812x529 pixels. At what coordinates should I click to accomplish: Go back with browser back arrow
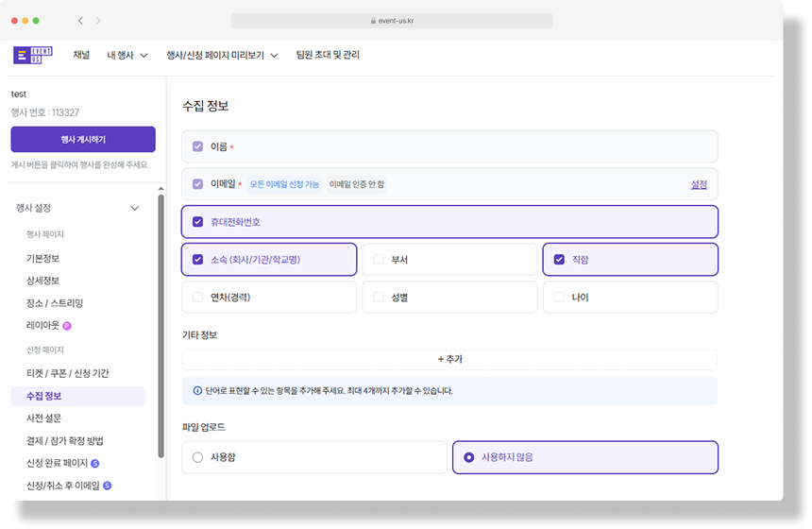click(x=80, y=21)
